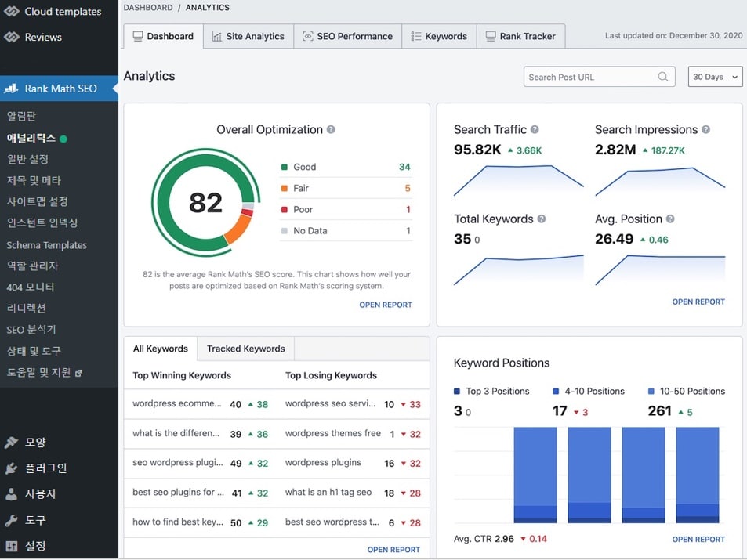Click keyword 'seo wordpress plugi...'
This screenshot has width=747, height=560.
[x=178, y=463]
